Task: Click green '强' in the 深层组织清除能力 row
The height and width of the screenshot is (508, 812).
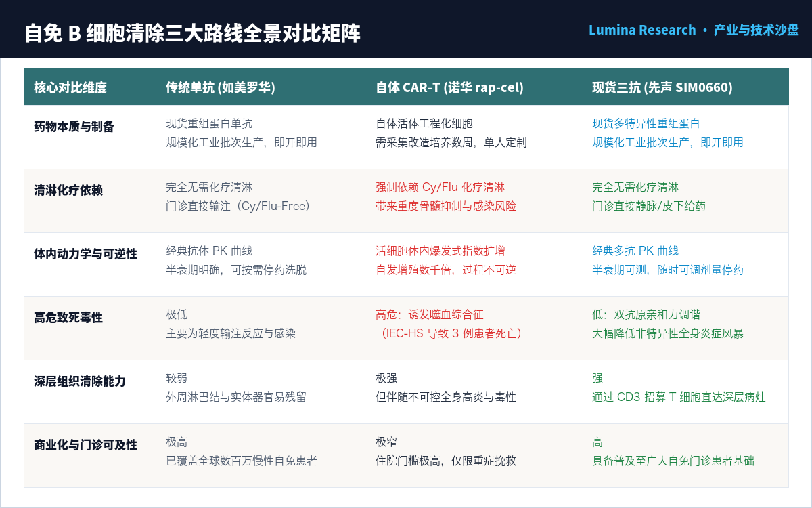Action: [597, 378]
